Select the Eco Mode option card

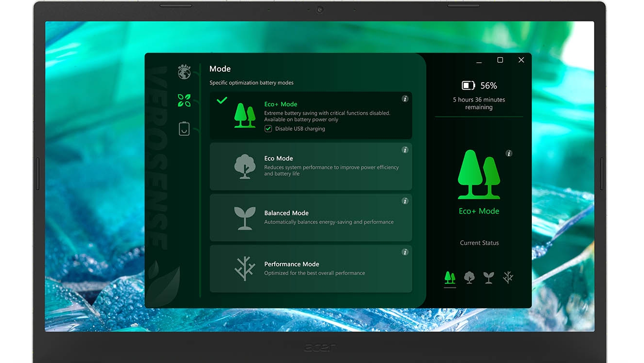(311, 166)
